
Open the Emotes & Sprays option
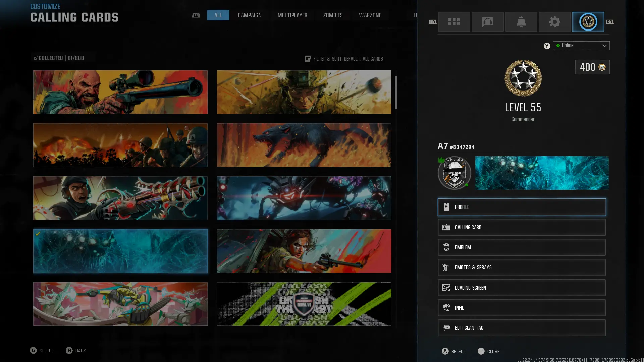522,267
